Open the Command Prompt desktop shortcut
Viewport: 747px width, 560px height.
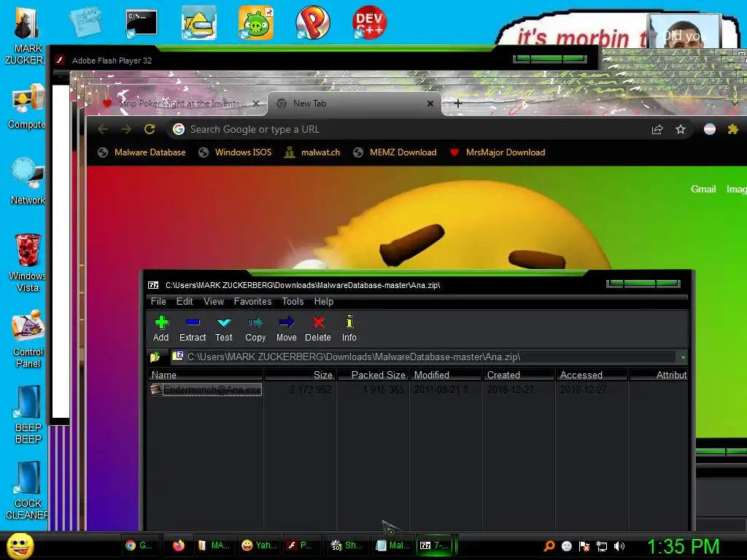click(141, 23)
